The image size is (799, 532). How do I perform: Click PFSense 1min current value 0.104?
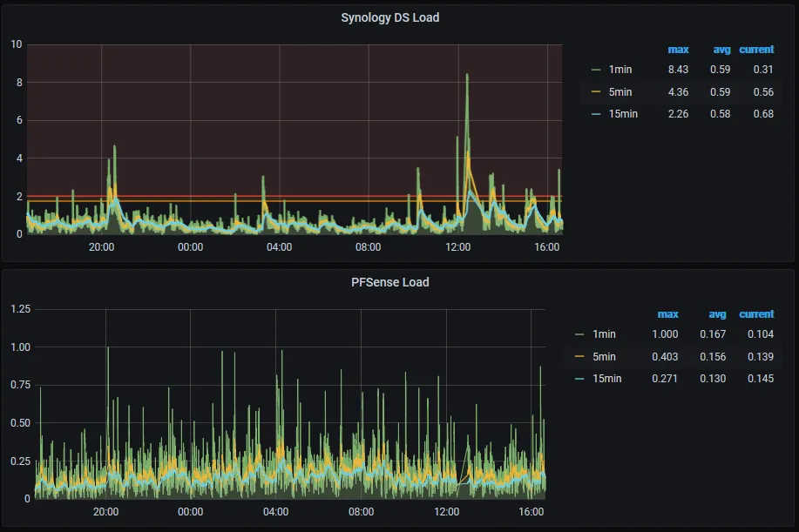click(x=761, y=334)
